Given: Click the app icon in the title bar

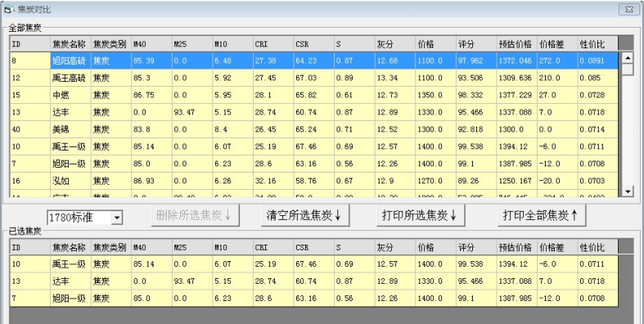Looking at the screenshot, I should (9, 9).
